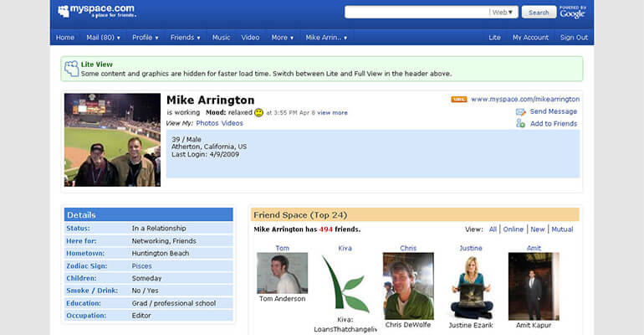The height and width of the screenshot is (335, 644).
Task: Open the Friends dropdown in navbar
Action: 185,38
